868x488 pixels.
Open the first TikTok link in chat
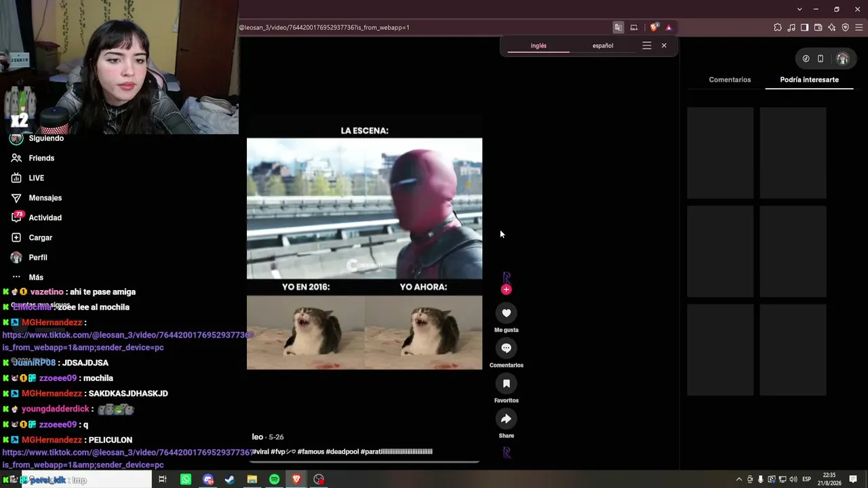click(127, 341)
